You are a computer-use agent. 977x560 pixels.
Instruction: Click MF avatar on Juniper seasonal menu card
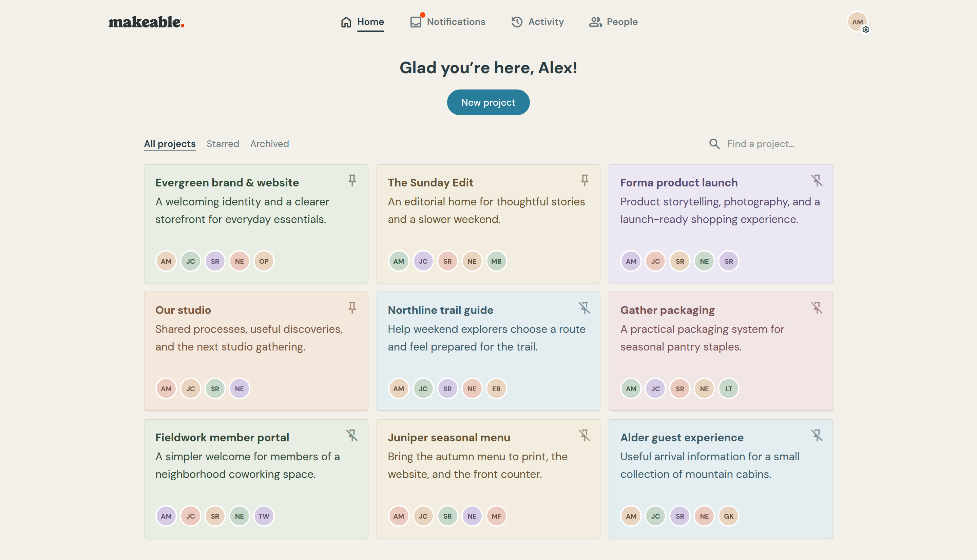click(x=496, y=516)
